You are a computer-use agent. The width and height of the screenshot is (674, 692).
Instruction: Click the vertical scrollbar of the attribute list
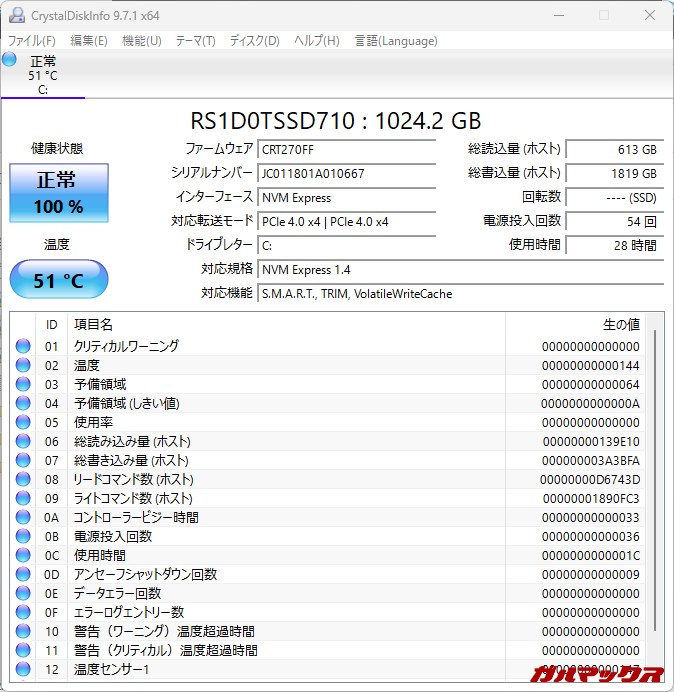(655, 480)
